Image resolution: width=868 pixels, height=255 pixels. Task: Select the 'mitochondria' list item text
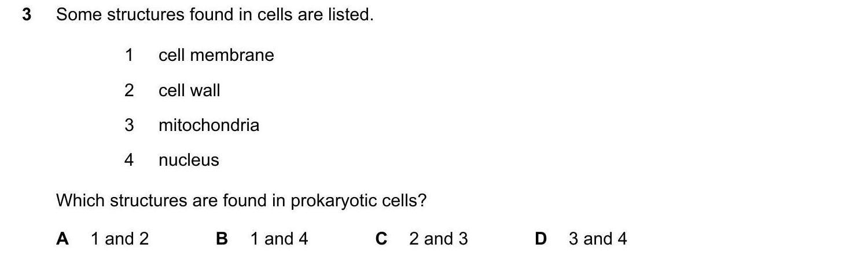pos(208,125)
